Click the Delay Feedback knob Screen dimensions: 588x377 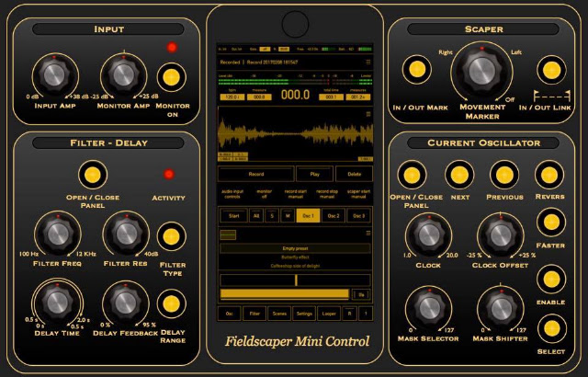(126, 303)
